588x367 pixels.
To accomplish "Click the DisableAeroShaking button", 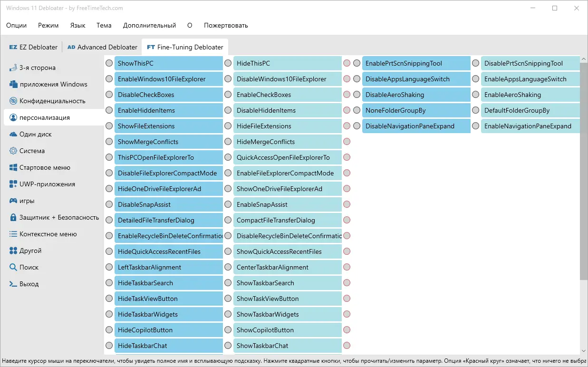I will [416, 95].
